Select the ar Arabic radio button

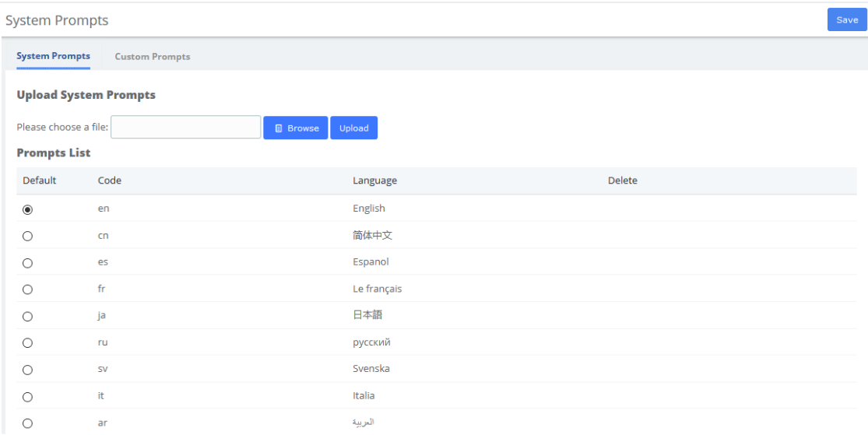tap(27, 423)
